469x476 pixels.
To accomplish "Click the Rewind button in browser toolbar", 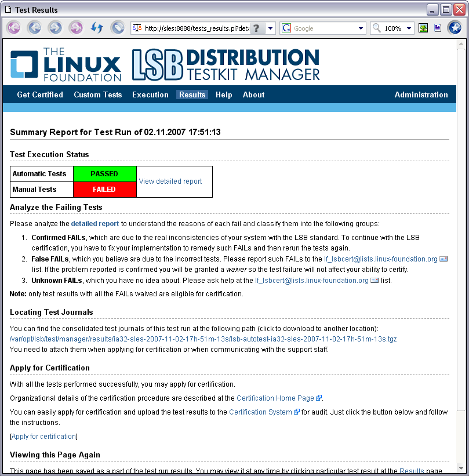I will point(14,28).
